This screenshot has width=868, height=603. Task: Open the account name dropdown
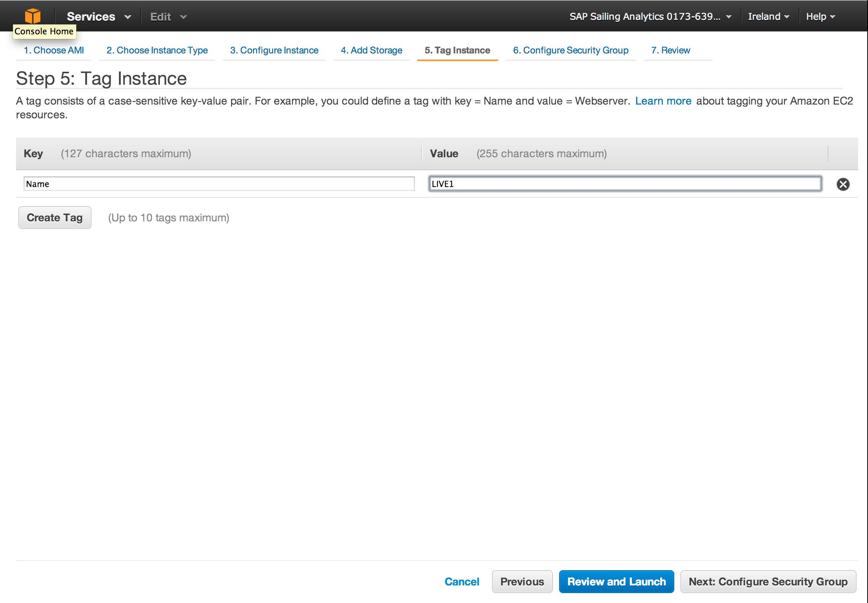point(650,17)
